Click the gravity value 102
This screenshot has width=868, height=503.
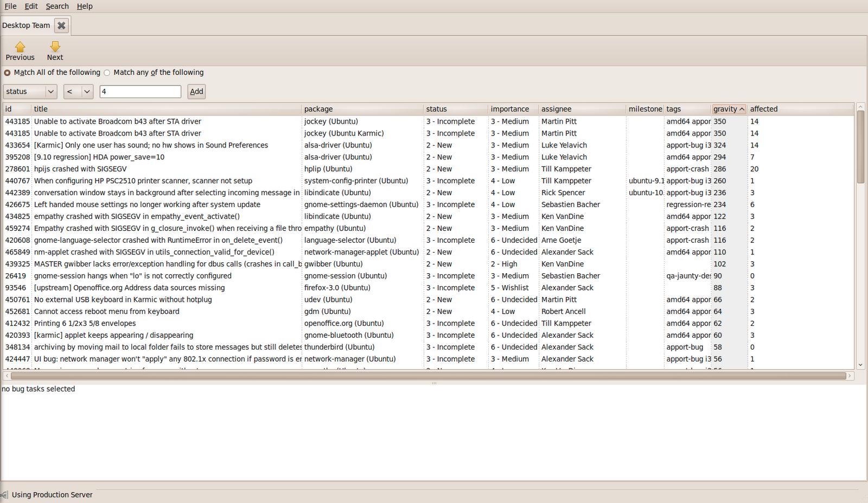(720, 264)
